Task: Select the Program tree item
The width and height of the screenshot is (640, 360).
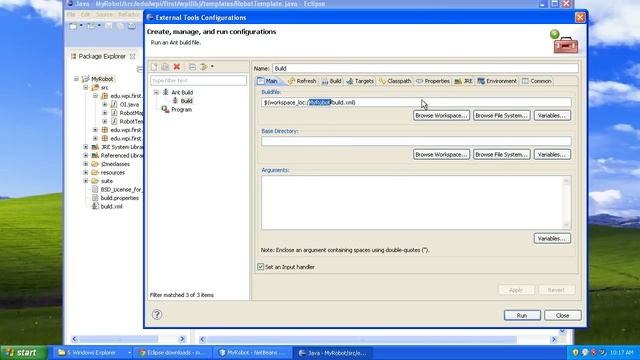Action: pos(182,109)
